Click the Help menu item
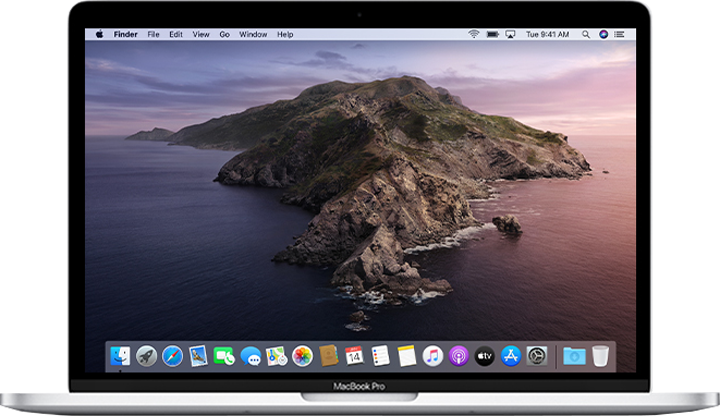 285,34
